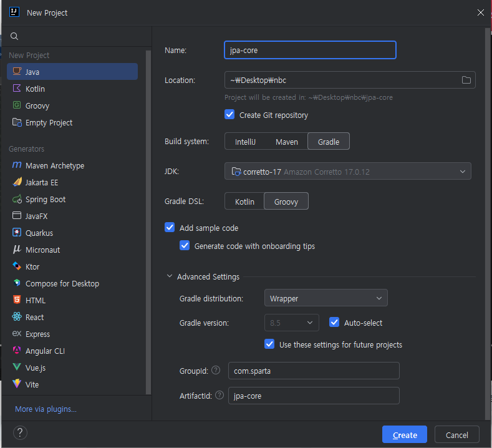Open help via bottom question mark button
Viewport: 492px width, 448px height.
[20, 432]
